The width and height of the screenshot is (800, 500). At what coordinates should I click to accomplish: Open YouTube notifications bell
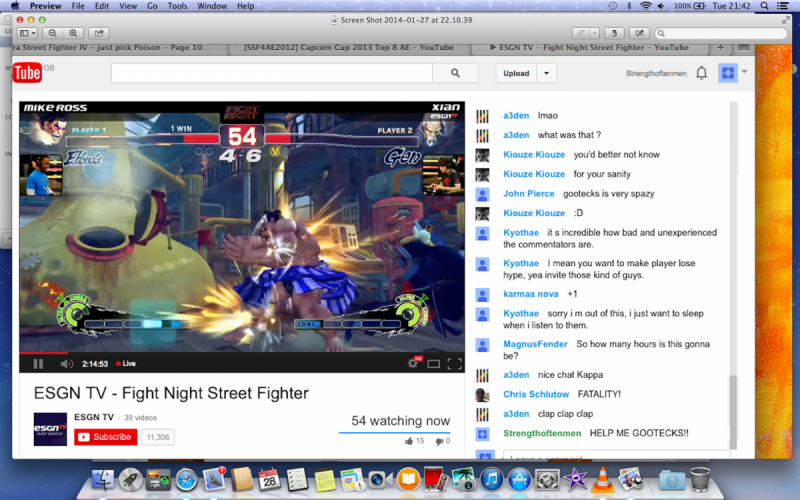pyautogui.click(x=701, y=73)
